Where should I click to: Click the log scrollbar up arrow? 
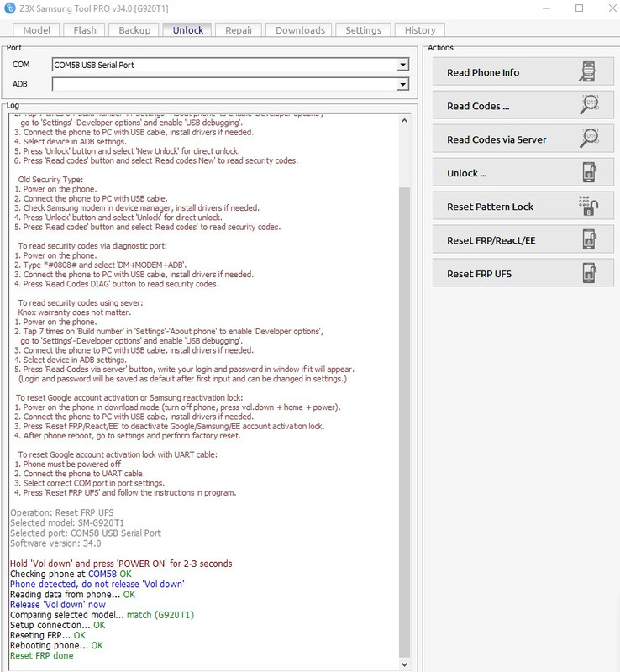404,121
